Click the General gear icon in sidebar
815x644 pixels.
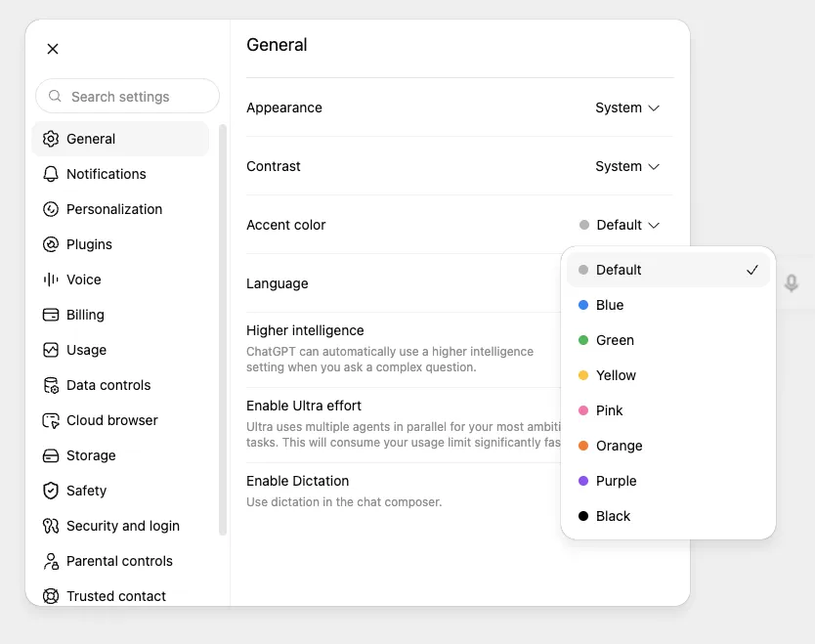(x=51, y=139)
